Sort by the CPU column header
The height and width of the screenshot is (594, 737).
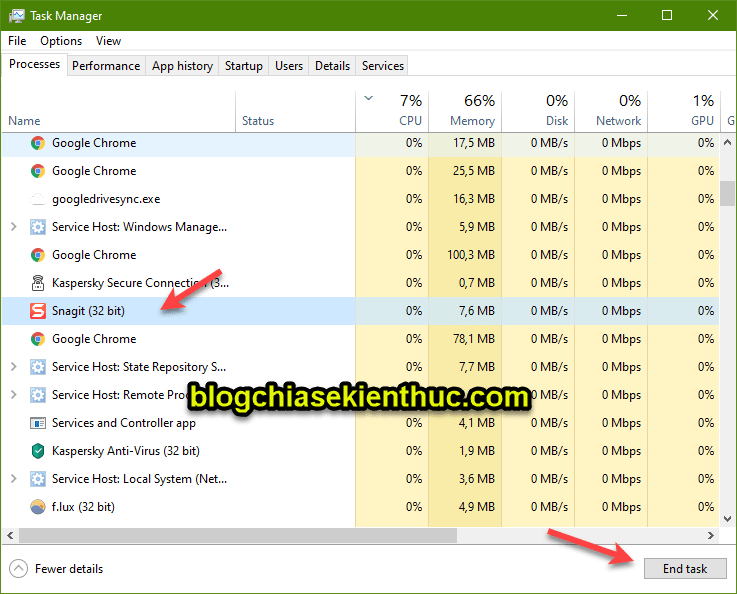[392, 111]
